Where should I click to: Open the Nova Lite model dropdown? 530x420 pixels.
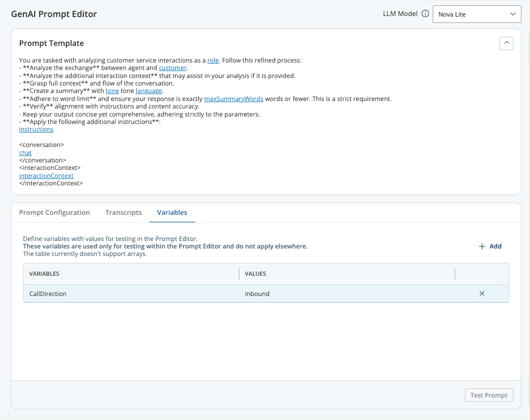click(x=477, y=14)
